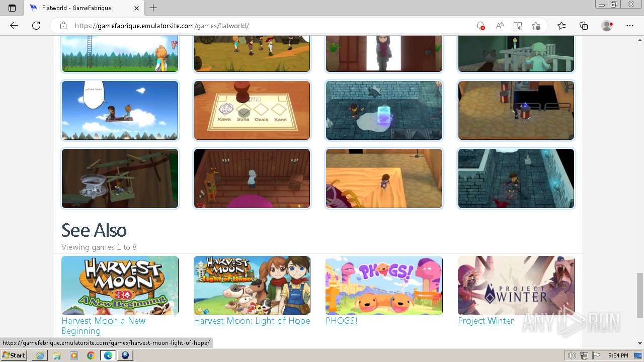Click the vertical scrollbar thumb

click(x=639, y=295)
